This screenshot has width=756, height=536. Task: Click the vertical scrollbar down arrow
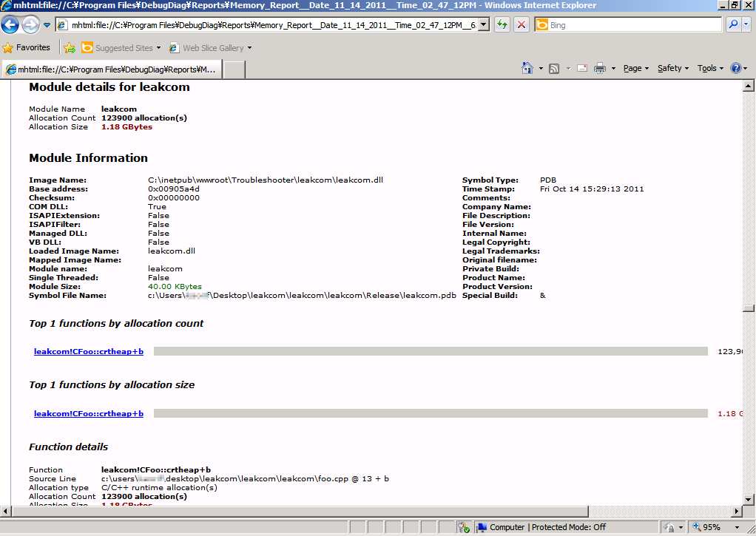pyautogui.click(x=749, y=498)
